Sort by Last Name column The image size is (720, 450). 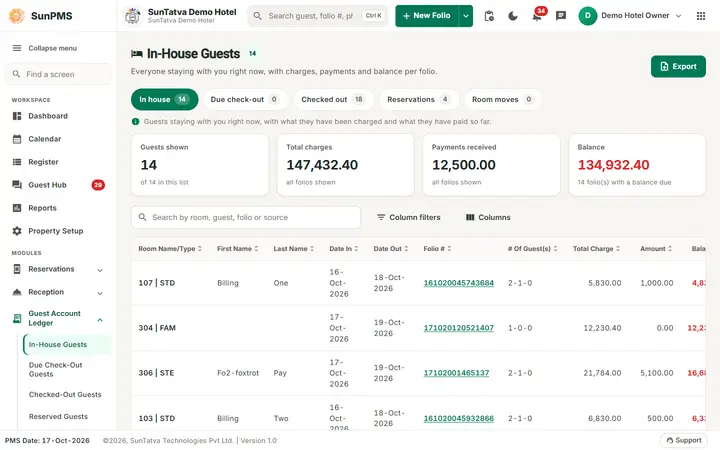[293, 248]
